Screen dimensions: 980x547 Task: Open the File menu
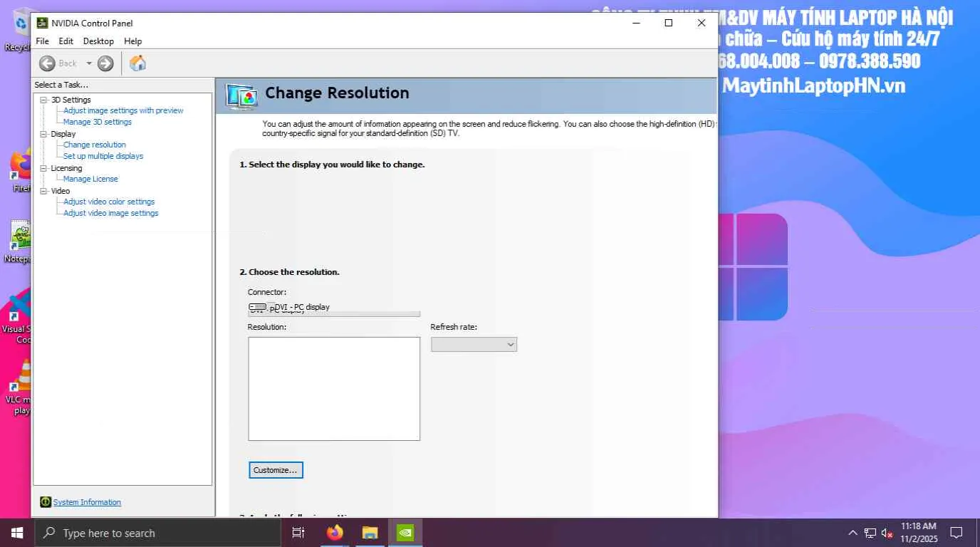pos(42,41)
